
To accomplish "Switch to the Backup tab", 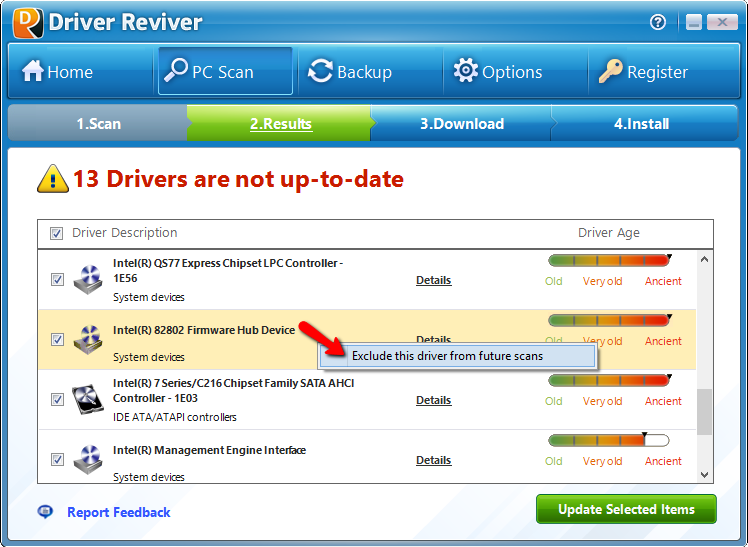I will (371, 72).
